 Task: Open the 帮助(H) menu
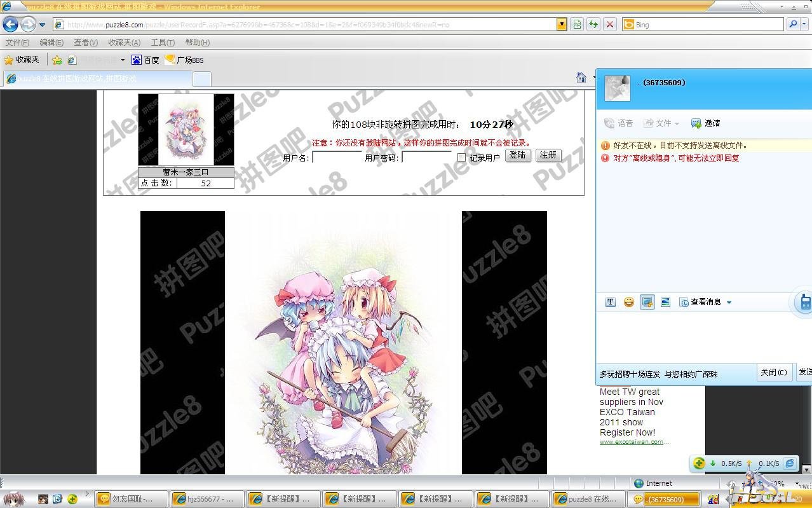click(197, 43)
